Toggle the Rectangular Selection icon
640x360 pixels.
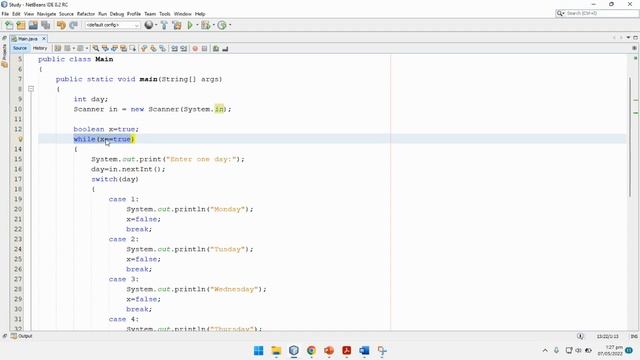[133, 49]
